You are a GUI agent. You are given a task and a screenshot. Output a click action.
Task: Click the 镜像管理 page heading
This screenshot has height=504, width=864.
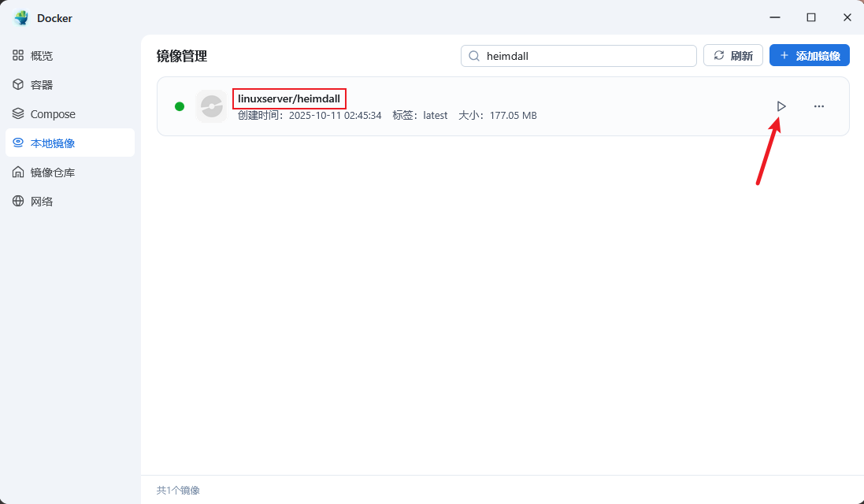pos(182,56)
